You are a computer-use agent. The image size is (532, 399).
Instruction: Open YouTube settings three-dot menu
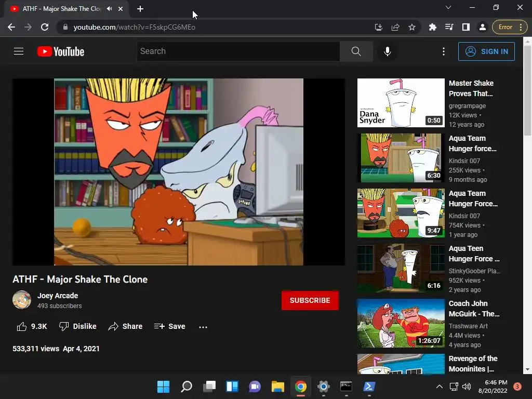pos(444,51)
